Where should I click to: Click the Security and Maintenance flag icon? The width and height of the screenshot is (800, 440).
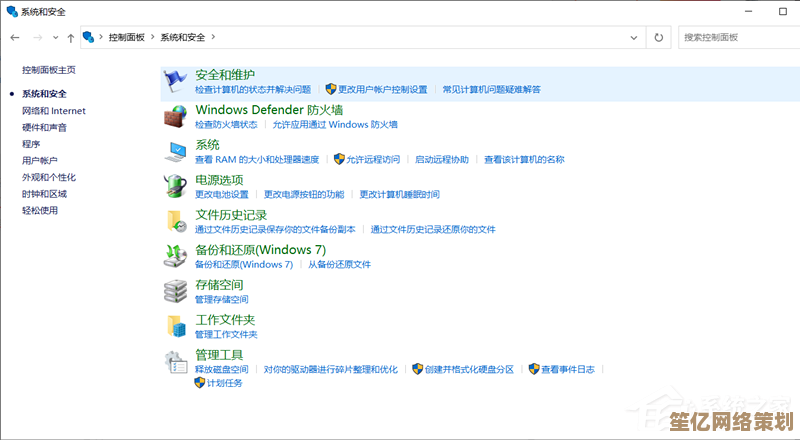pos(175,82)
